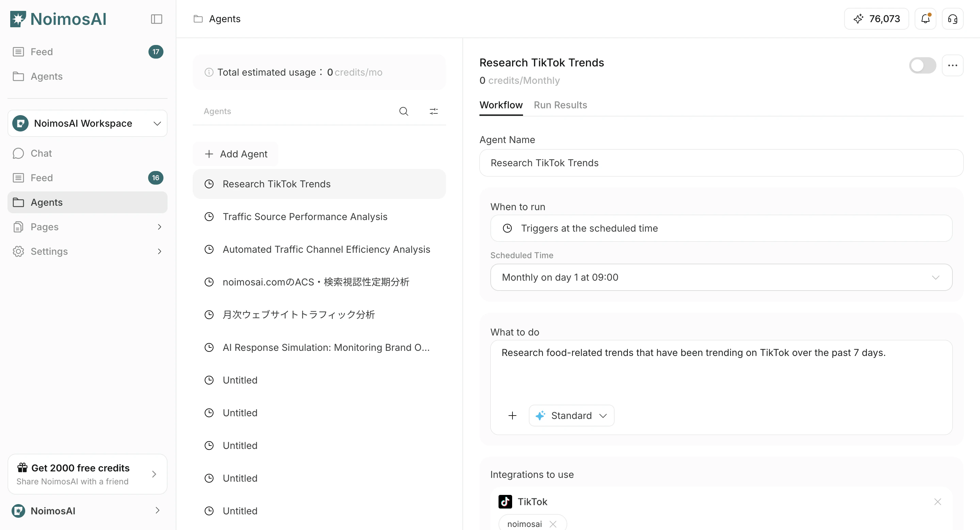Select the Research TikTok Trends agent
Image resolution: width=980 pixels, height=530 pixels.
point(319,184)
